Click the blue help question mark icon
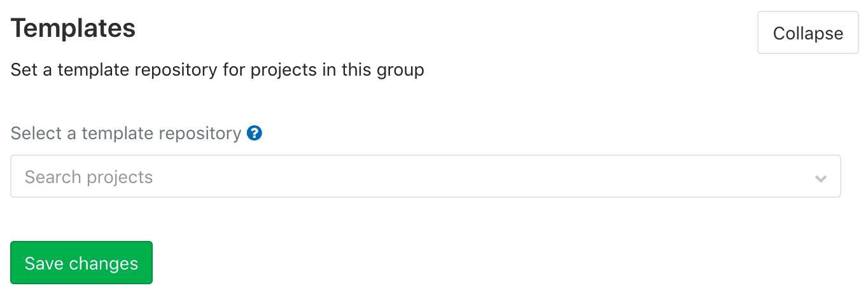The height and width of the screenshot is (295, 868). coord(255,134)
